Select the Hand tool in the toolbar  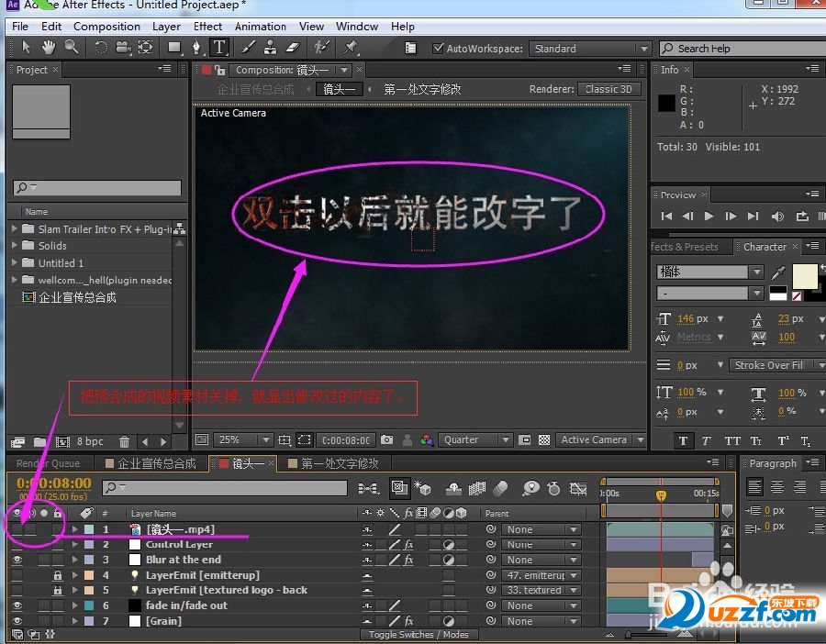[x=48, y=48]
